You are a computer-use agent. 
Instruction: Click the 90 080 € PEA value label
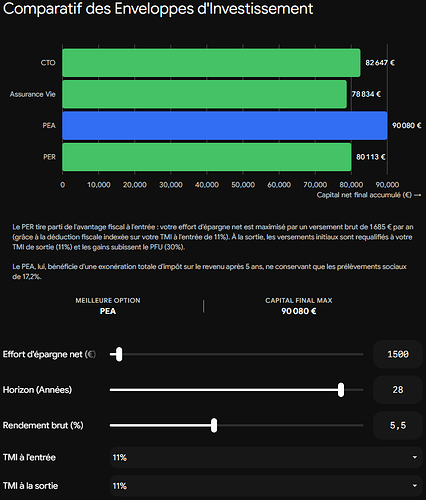(407, 125)
